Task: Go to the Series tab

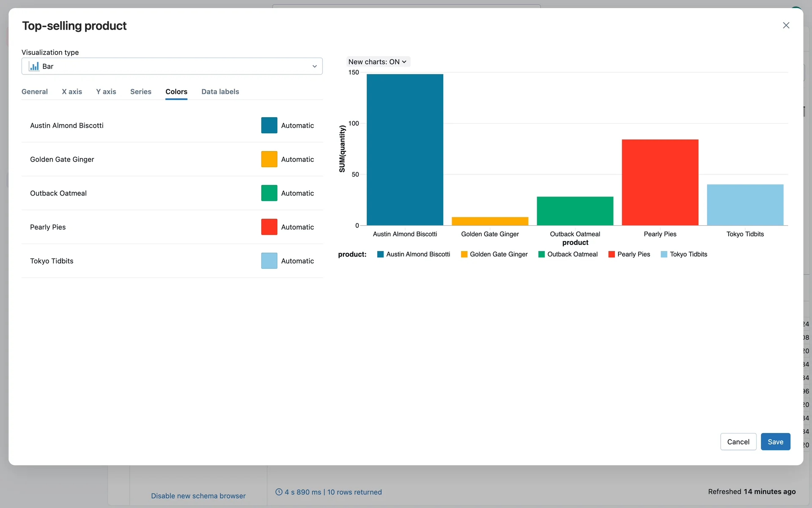Action: tap(140, 92)
